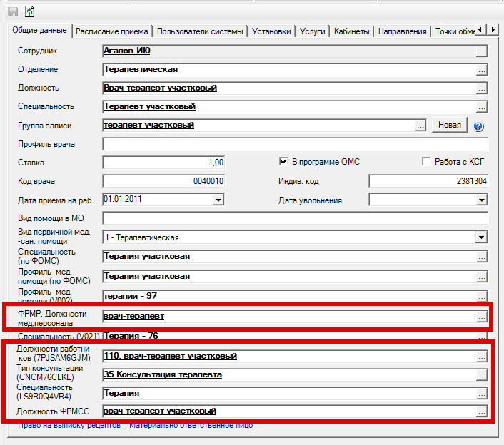
Task: Click the save diskette icon in toolbar
Action: click(x=13, y=11)
